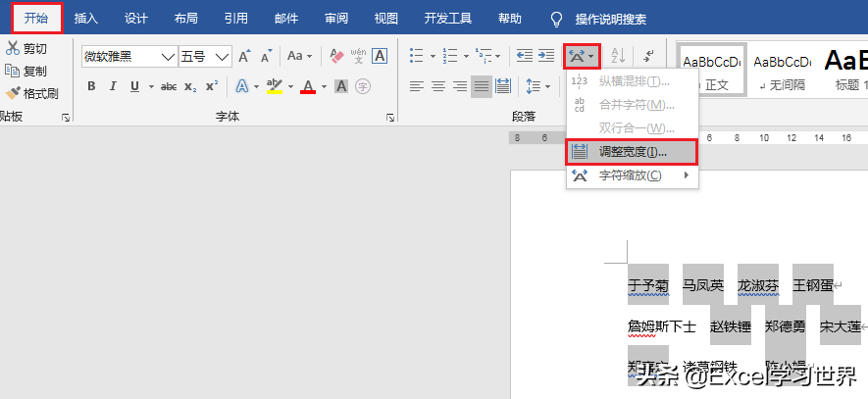Screen dimensions: 868x399
Task: Decrease paragraph indent
Action: click(x=524, y=56)
